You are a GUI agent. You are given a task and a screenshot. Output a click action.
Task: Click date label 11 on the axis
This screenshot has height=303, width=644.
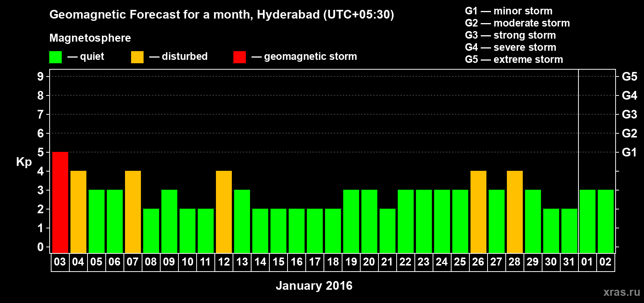coord(205,262)
